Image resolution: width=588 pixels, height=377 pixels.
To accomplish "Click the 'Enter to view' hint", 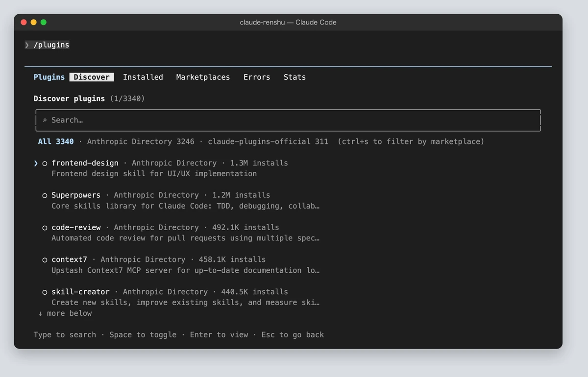I will pyautogui.click(x=219, y=335).
